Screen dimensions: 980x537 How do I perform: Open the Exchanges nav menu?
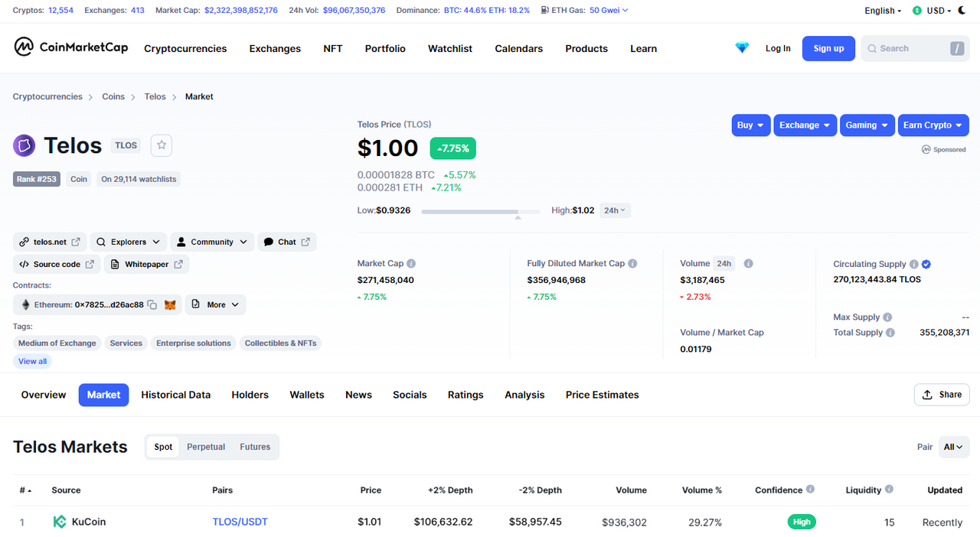(275, 48)
